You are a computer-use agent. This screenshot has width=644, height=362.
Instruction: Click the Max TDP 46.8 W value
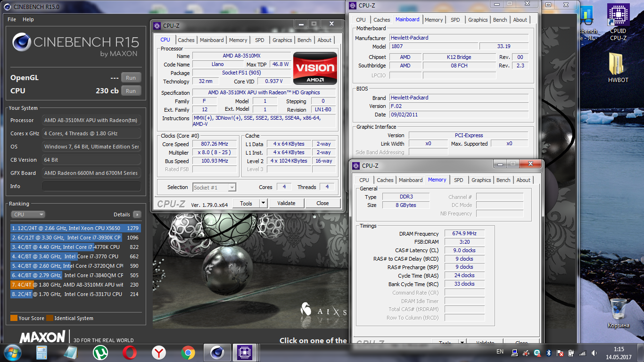(281, 64)
